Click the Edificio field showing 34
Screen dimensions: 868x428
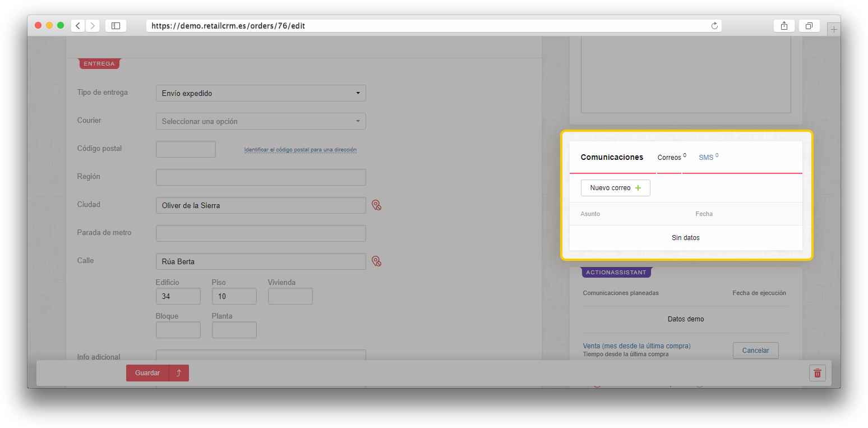178,296
